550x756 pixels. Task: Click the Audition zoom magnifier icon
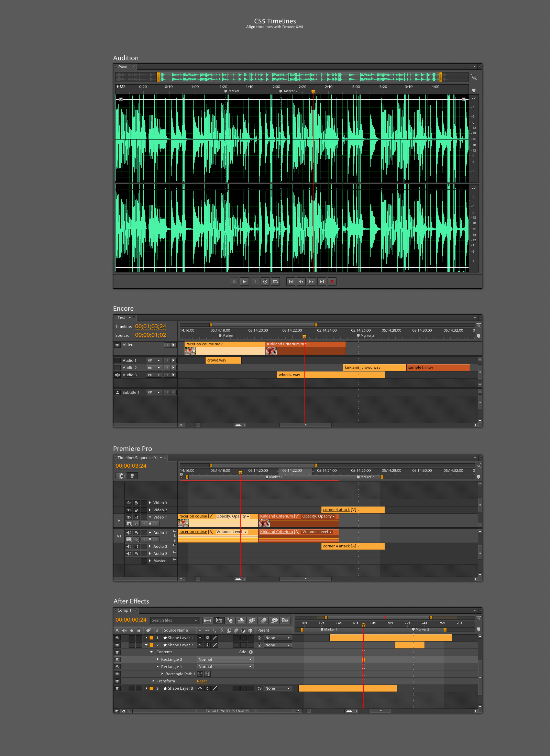pos(474,77)
